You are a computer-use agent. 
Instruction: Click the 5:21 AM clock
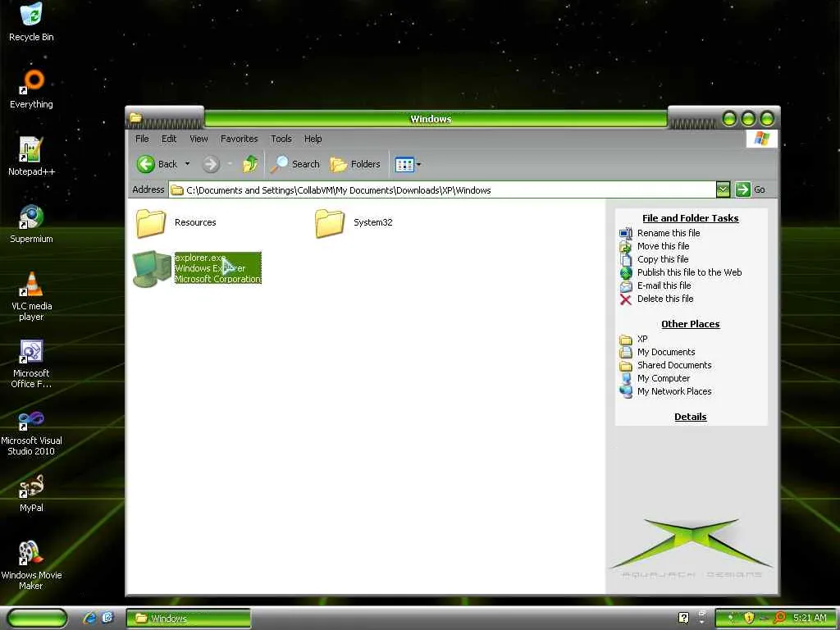point(810,619)
